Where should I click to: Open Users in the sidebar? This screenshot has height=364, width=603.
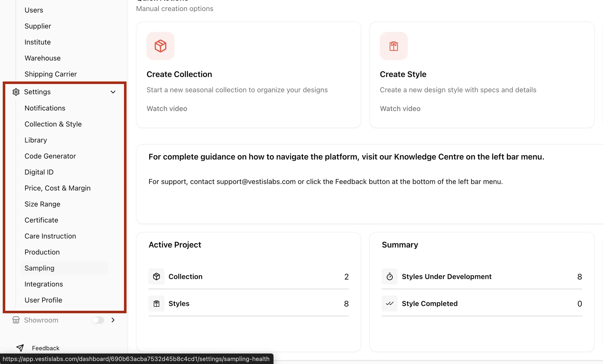point(34,10)
